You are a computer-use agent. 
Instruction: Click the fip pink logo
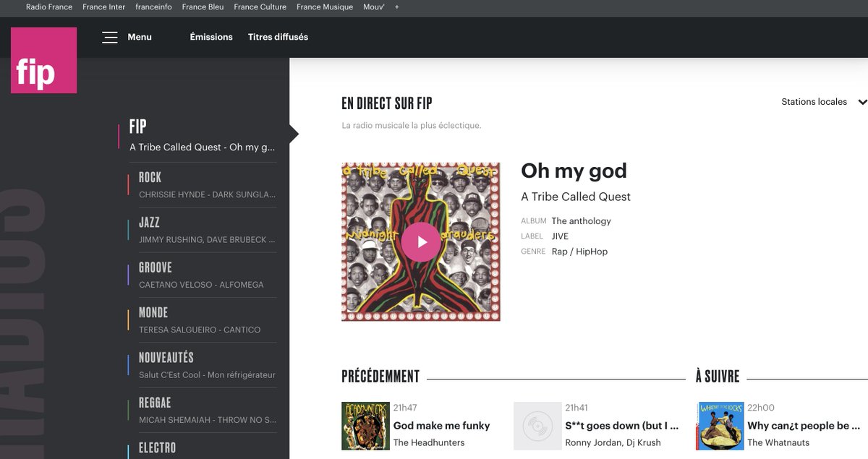(43, 60)
